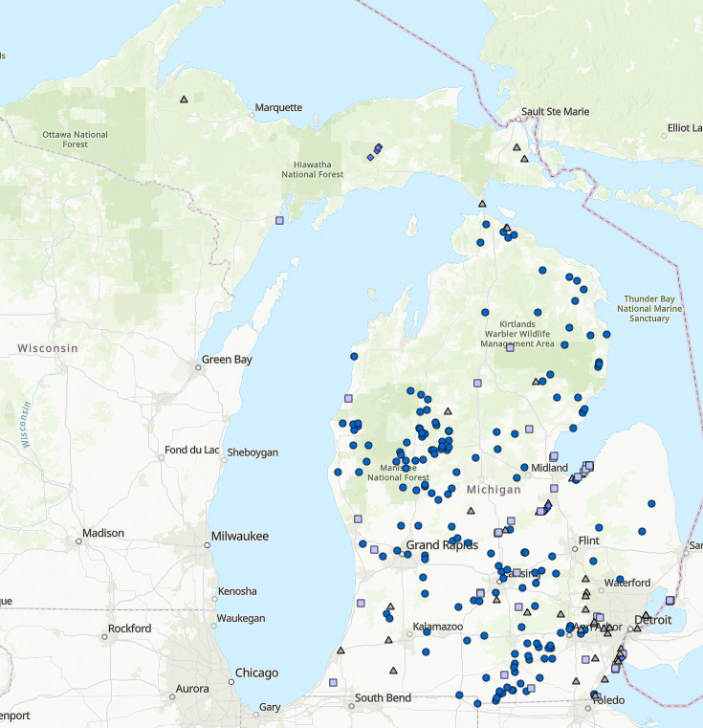The image size is (703, 728).
Task: Select the square marker on Lake Michigan shore above Manistee forest
Action: [348, 398]
